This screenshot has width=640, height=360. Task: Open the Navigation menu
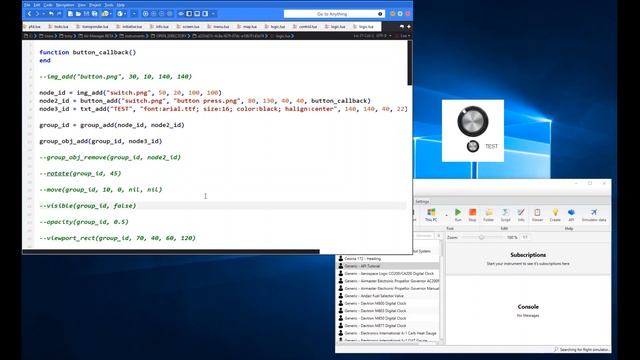click(65, 5)
